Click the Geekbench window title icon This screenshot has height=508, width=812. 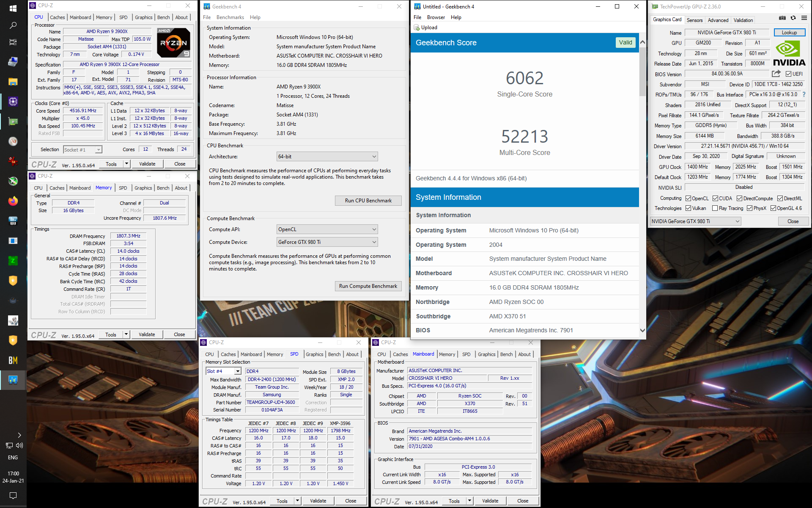(x=207, y=6)
